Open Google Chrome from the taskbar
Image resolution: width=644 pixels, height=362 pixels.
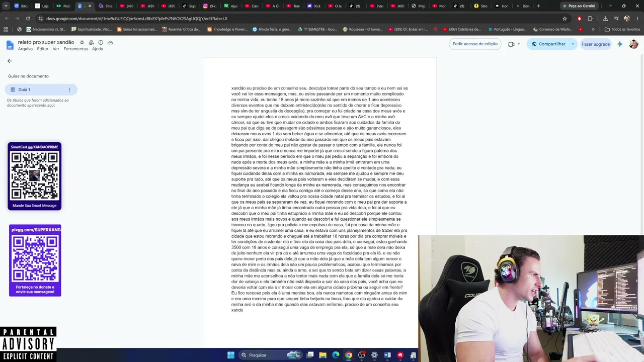pyautogui.click(x=349, y=355)
